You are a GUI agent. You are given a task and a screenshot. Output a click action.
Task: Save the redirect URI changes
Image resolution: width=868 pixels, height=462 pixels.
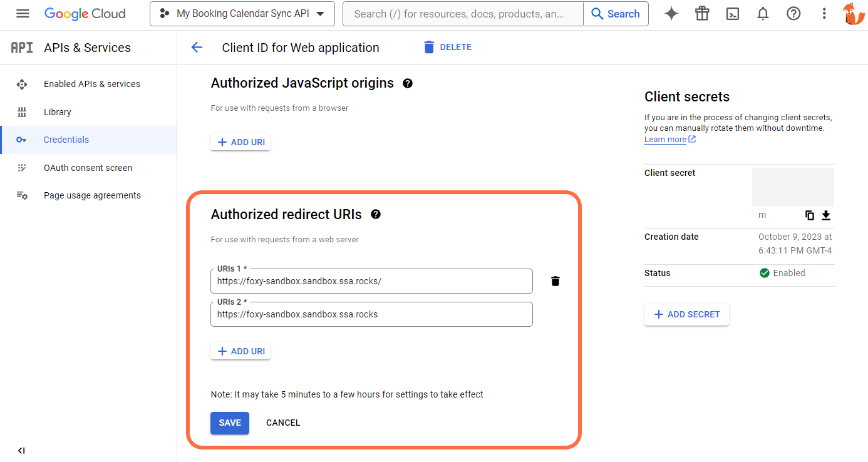229,423
